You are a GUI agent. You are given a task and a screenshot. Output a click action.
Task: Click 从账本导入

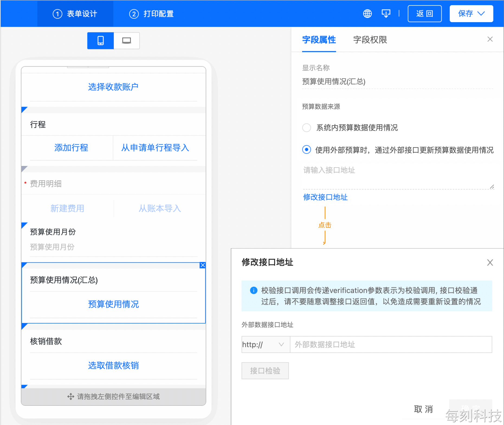(160, 208)
